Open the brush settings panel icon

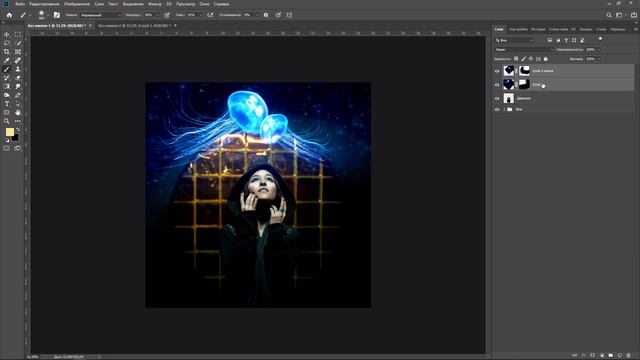[x=57, y=15]
